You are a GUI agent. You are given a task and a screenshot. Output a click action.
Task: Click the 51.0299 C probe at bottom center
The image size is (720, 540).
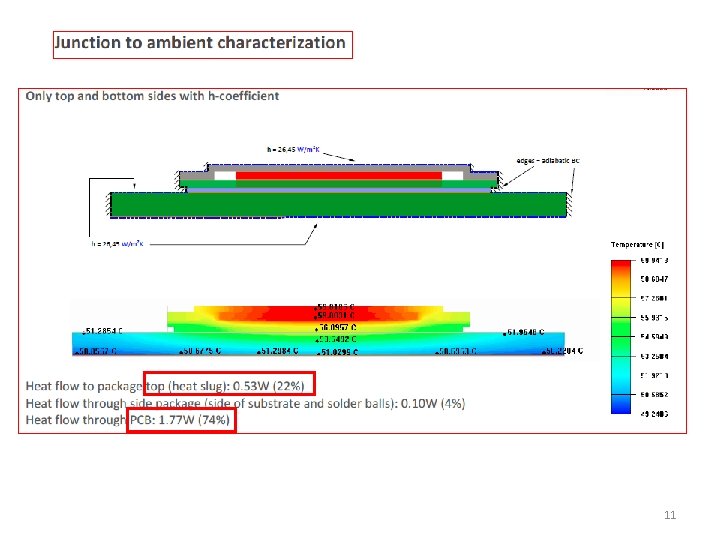337,352
